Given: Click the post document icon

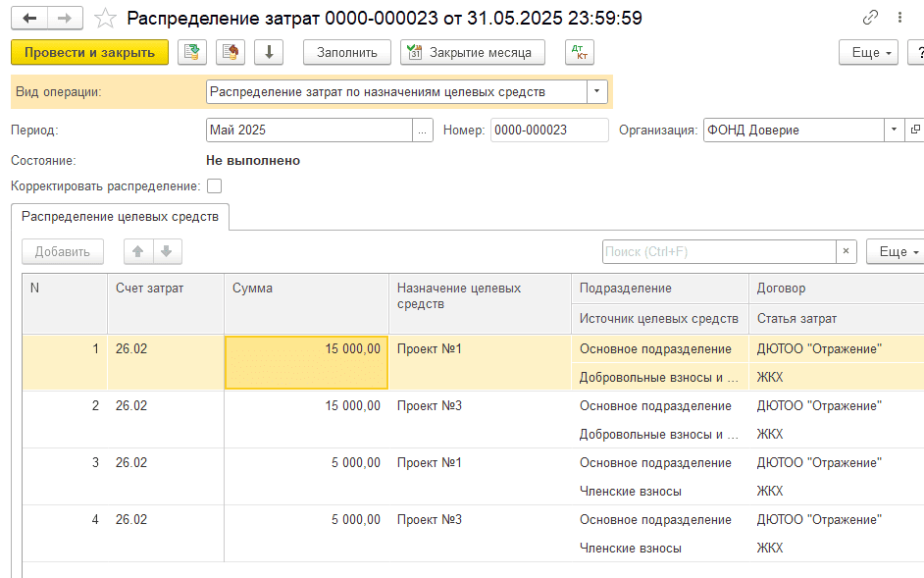Looking at the screenshot, I should point(192,52).
